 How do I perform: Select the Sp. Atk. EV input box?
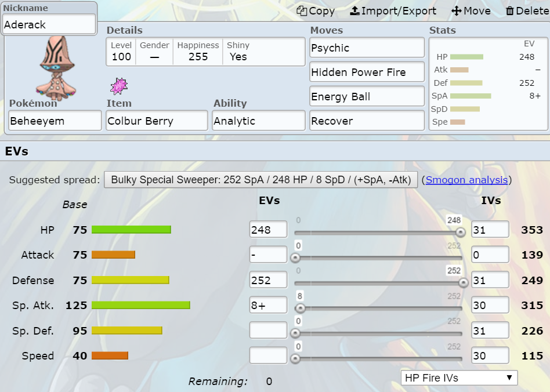click(x=268, y=306)
